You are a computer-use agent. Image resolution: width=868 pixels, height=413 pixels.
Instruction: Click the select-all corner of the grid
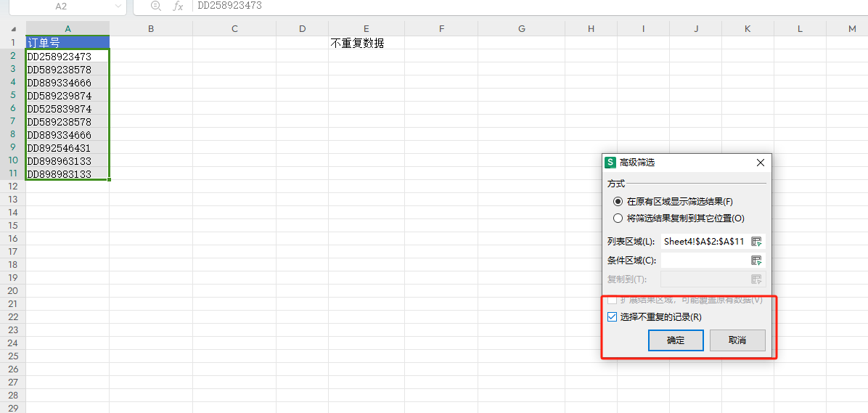coord(13,29)
